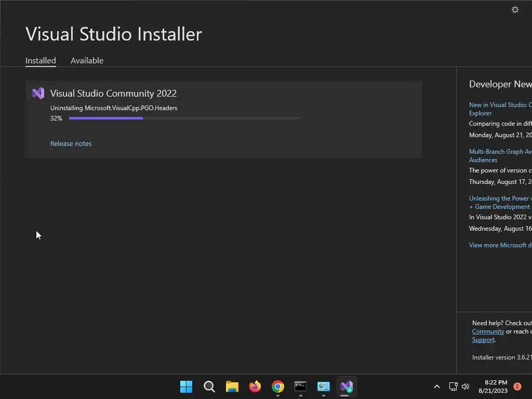Open the notification badge showing 2
This screenshot has width=532, height=399.
tap(517, 387)
